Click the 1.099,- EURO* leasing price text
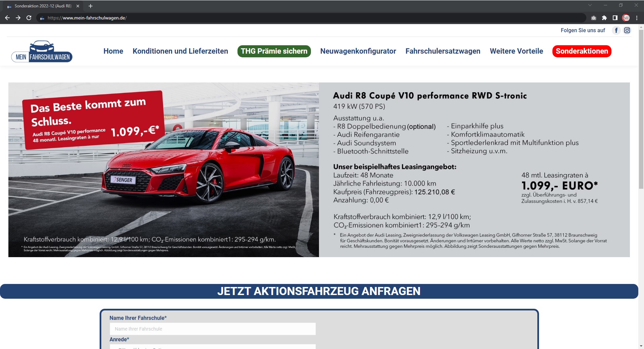The height and width of the screenshot is (349, 644). pyautogui.click(x=559, y=186)
